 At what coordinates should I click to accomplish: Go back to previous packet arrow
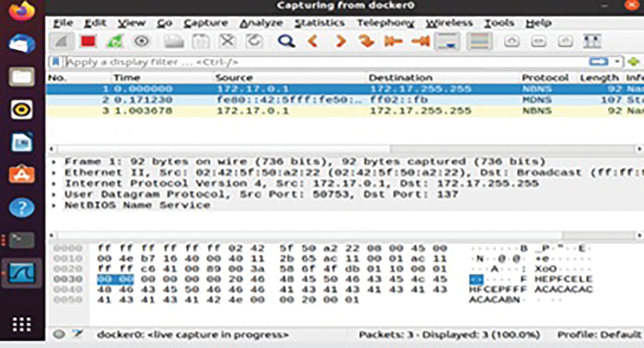313,41
